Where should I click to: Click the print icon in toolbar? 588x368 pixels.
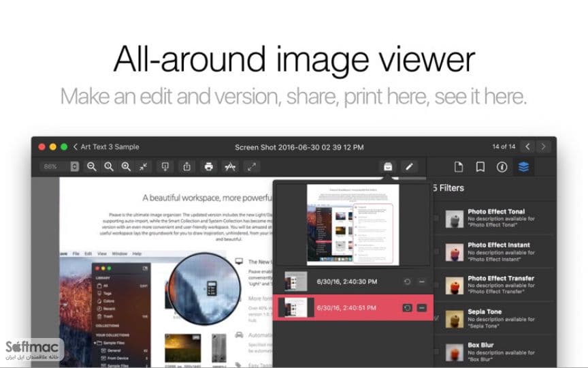pos(209,167)
